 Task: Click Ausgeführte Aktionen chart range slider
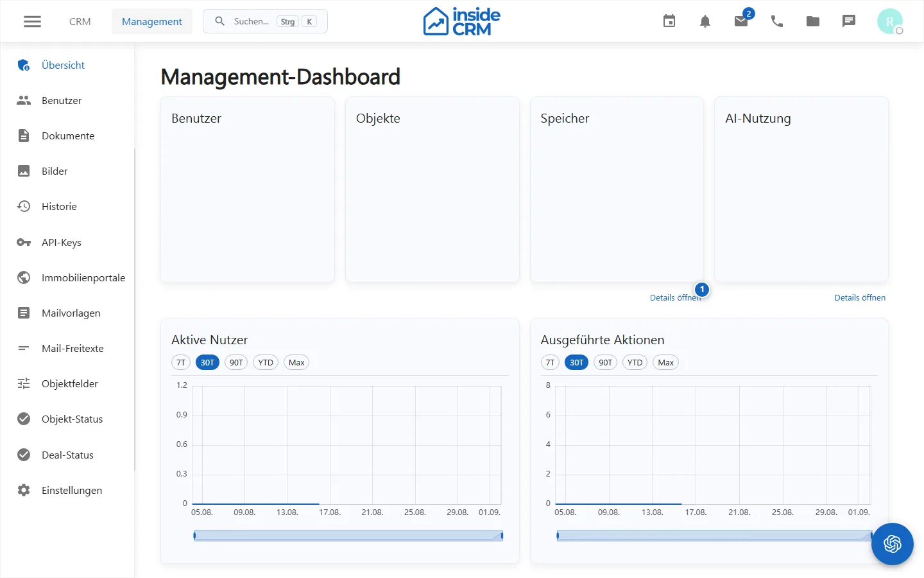coord(715,536)
